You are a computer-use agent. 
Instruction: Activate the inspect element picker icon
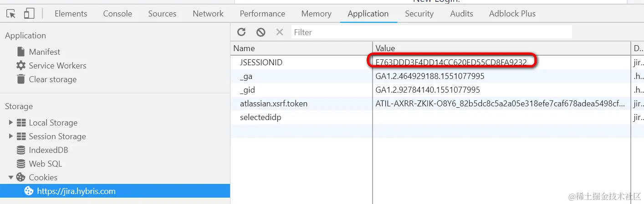pos(11,14)
